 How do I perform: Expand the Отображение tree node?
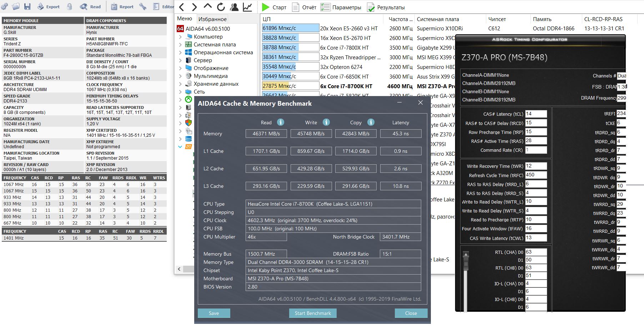180,68
